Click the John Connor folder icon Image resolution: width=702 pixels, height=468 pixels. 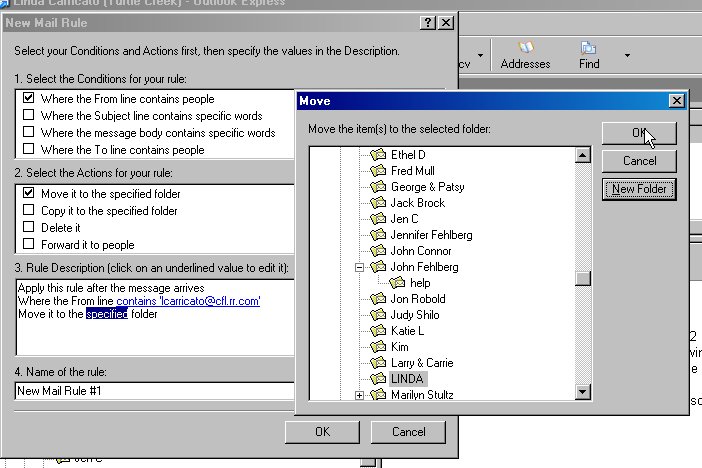[378, 251]
